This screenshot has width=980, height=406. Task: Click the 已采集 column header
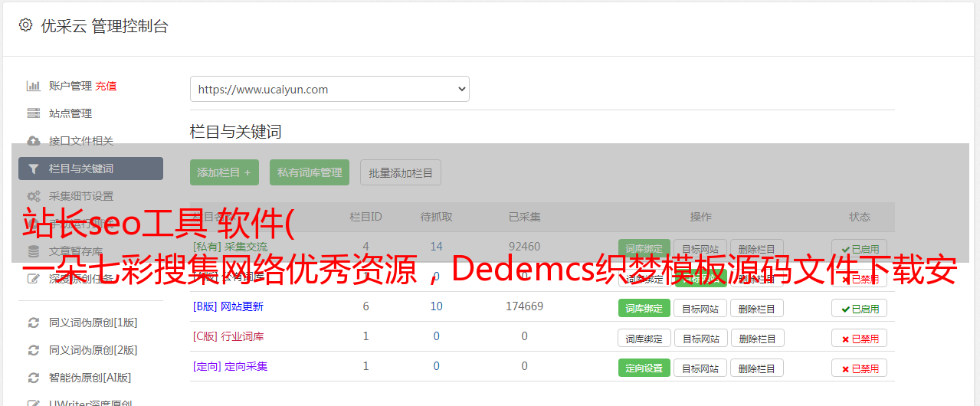pyautogui.click(x=524, y=217)
